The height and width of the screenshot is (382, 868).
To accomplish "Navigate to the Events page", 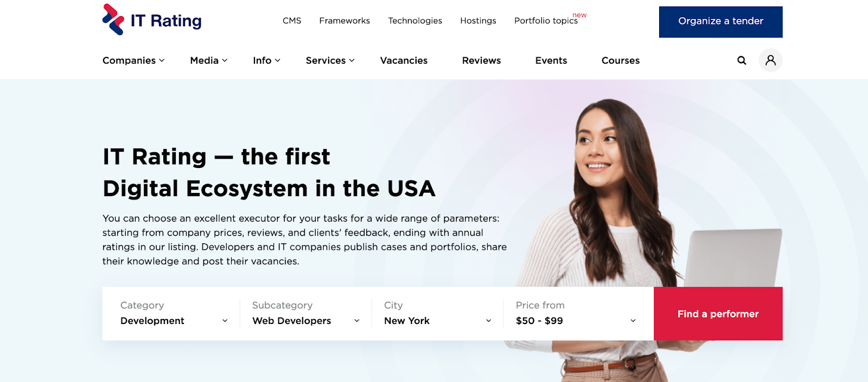I will point(551,61).
